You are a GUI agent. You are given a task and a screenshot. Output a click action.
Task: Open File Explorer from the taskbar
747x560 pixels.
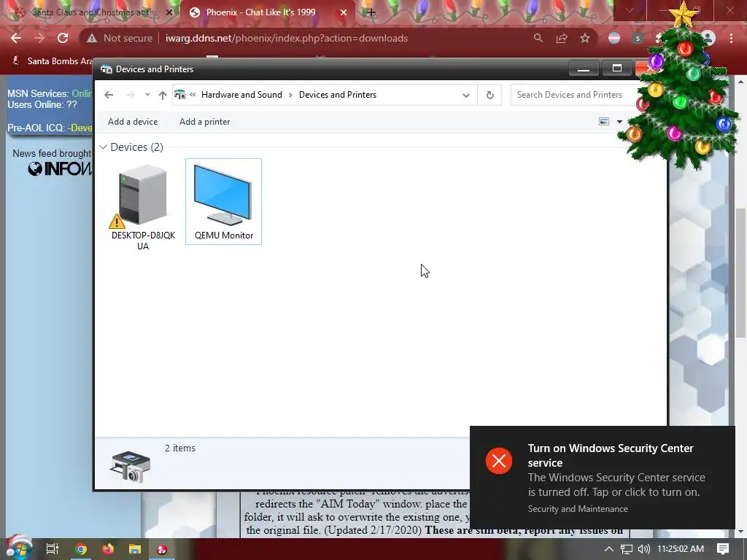tap(135, 549)
